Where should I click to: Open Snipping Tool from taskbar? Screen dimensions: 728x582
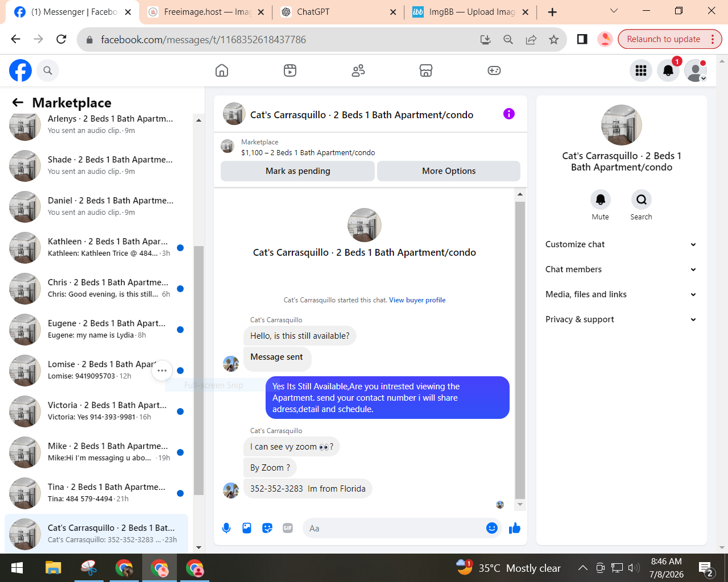[x=89, y=568]
